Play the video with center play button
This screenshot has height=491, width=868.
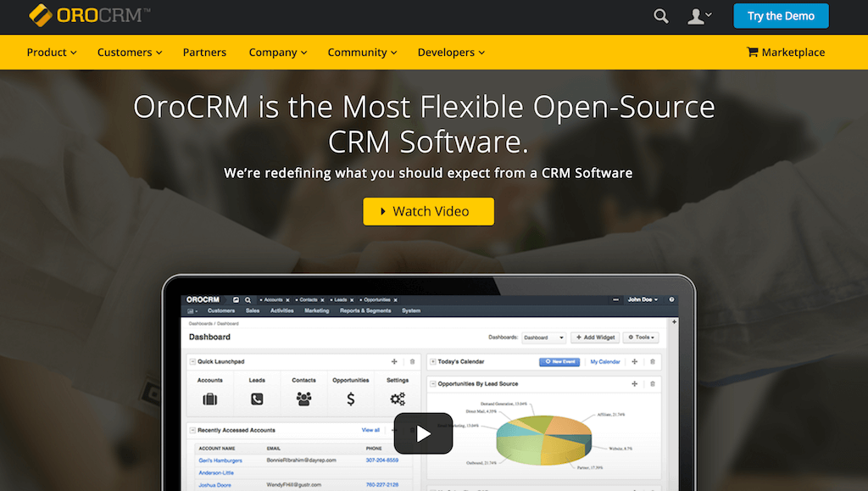coord(423,433)
